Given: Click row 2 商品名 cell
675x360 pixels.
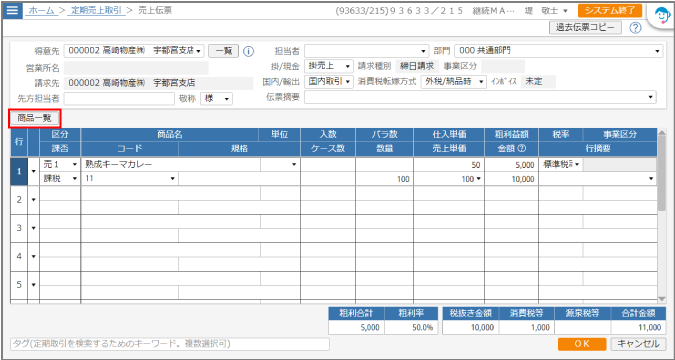Looking at the screenshot, I should 170,193.
